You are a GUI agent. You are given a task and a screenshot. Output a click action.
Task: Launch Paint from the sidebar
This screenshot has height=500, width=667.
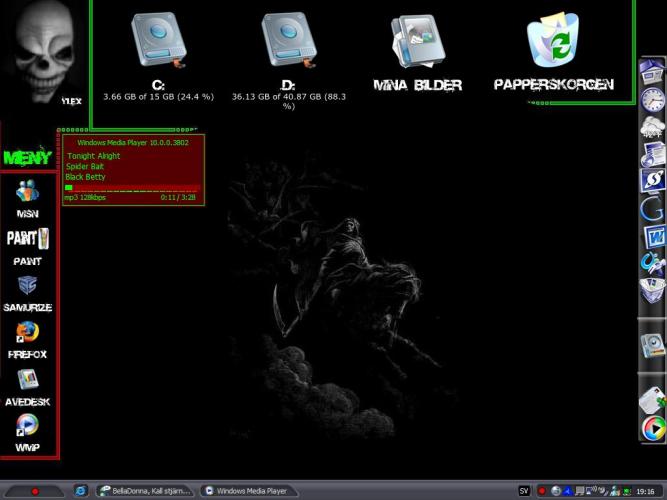tap(28, 239)
